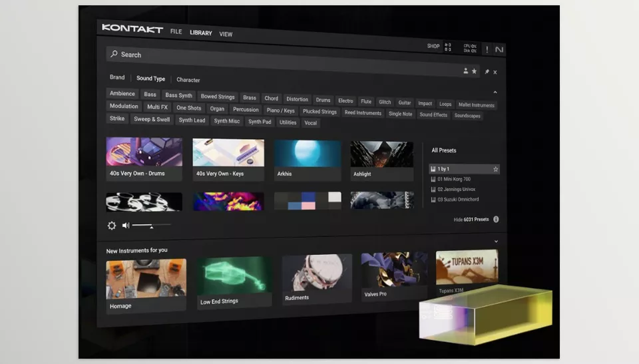The height and width of the screenshot is (364, 639).
Task: Click the pin browser icon
Action: point(487,71)
